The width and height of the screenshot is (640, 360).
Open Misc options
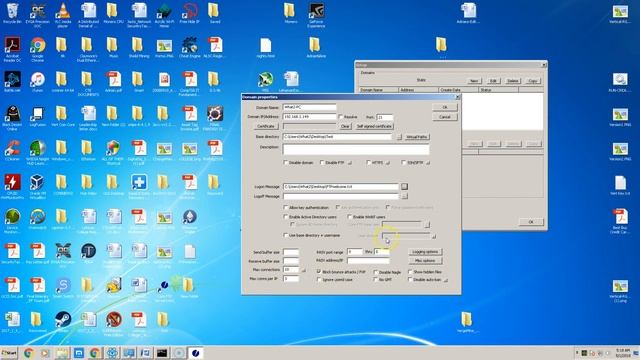[425, 261]
